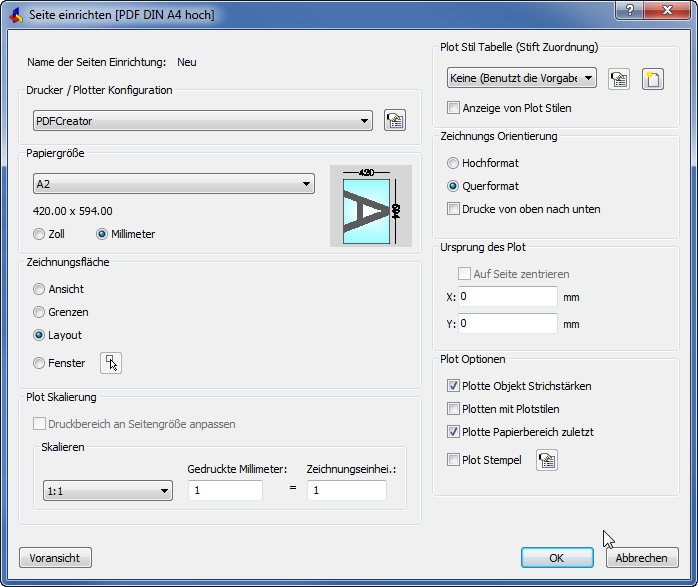Expand the A2 paper size dropdown
This screenshot has height=587, width=698.
point(174,184)
